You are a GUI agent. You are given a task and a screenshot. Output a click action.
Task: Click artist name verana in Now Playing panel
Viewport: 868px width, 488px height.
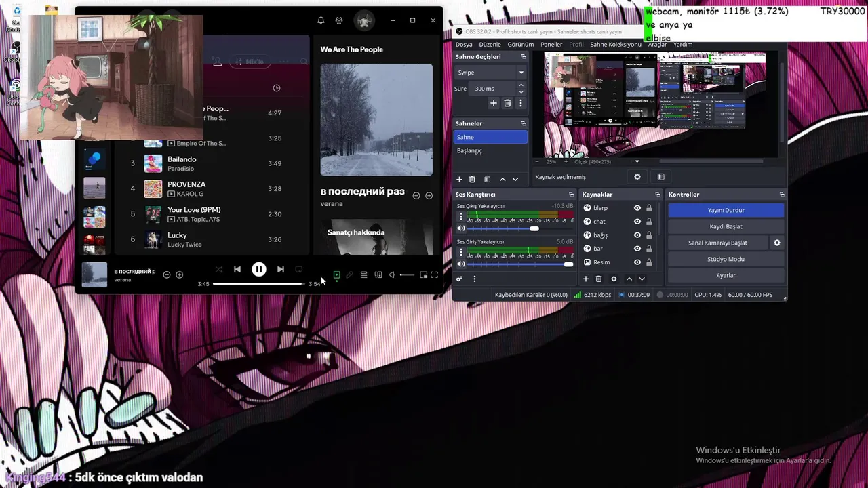point(332,204)
